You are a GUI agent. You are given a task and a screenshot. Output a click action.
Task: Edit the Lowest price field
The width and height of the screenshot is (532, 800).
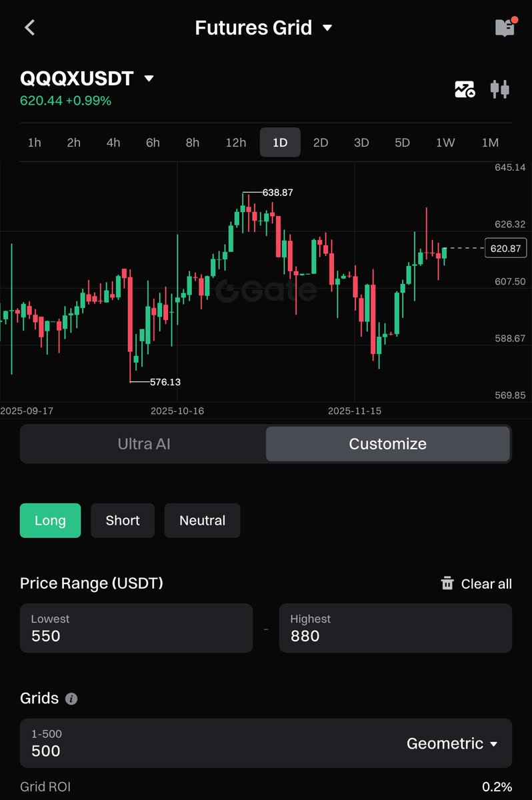[x=136, y=628]
